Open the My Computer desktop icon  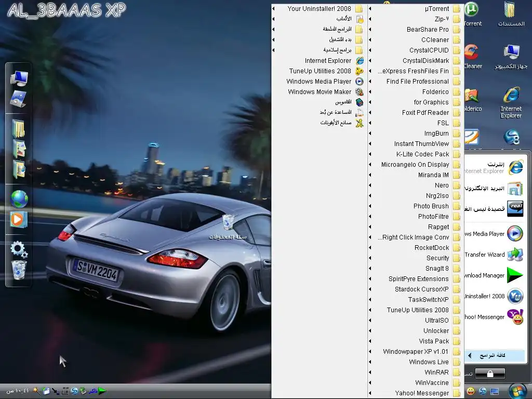point(511,57)
